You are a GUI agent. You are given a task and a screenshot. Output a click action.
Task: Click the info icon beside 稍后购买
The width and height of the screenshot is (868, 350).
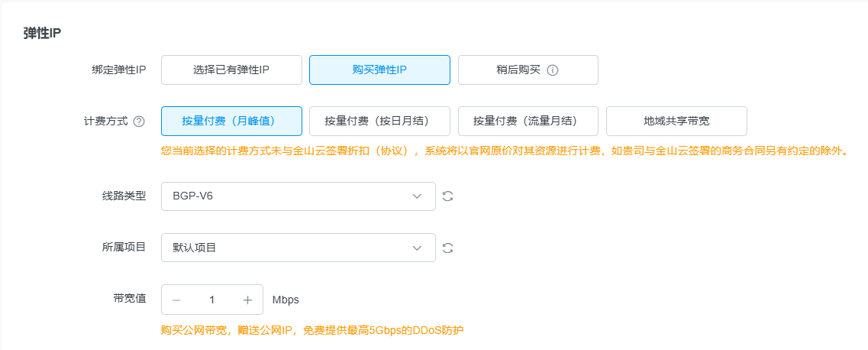[x=553, y=70]
